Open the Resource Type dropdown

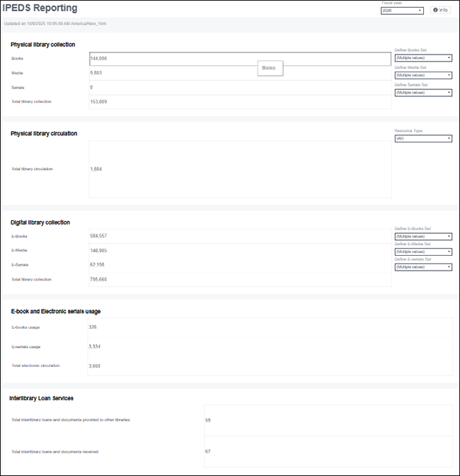pos(423,139)
